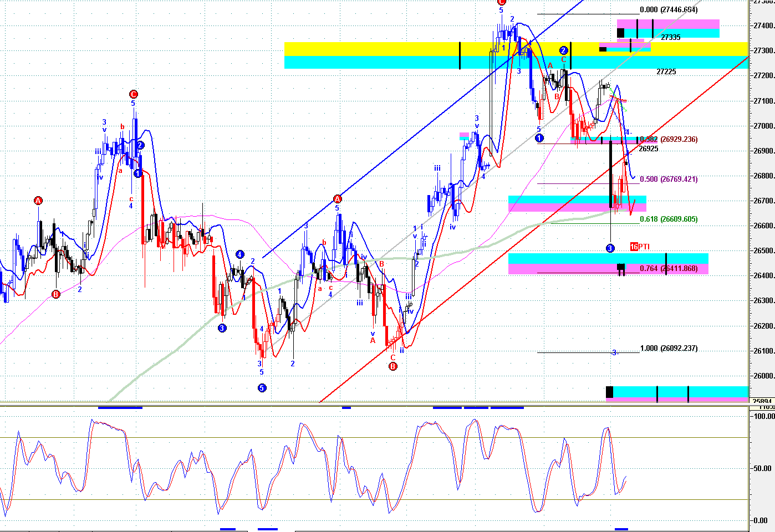Click the 0.000 (27446.694) Fibonacci label
The width and height of the screenshot is (775, 532).
point(669,10)
